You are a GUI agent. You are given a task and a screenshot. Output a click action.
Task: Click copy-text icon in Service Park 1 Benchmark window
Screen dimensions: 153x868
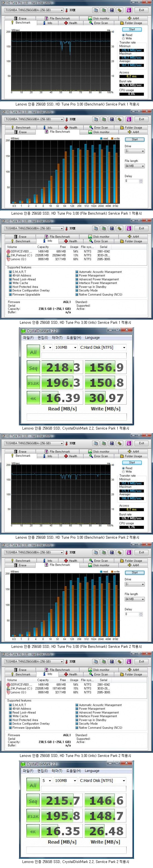pyautogui.click(x=96, y=10)
